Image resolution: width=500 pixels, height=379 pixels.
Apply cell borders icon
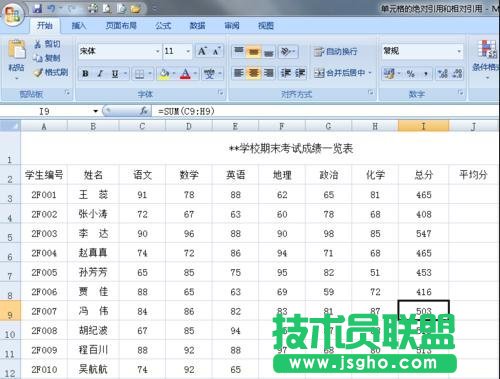coord(139,74)
